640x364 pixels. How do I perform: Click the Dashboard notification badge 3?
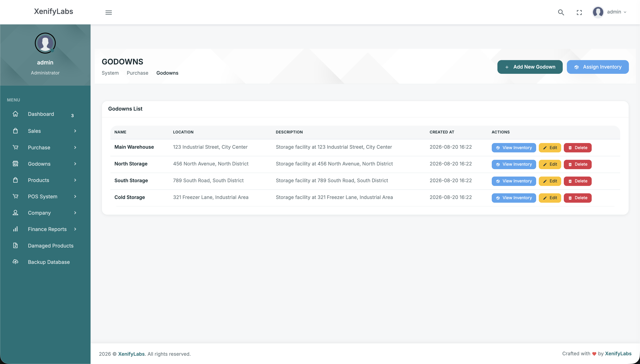coord(72,116)
